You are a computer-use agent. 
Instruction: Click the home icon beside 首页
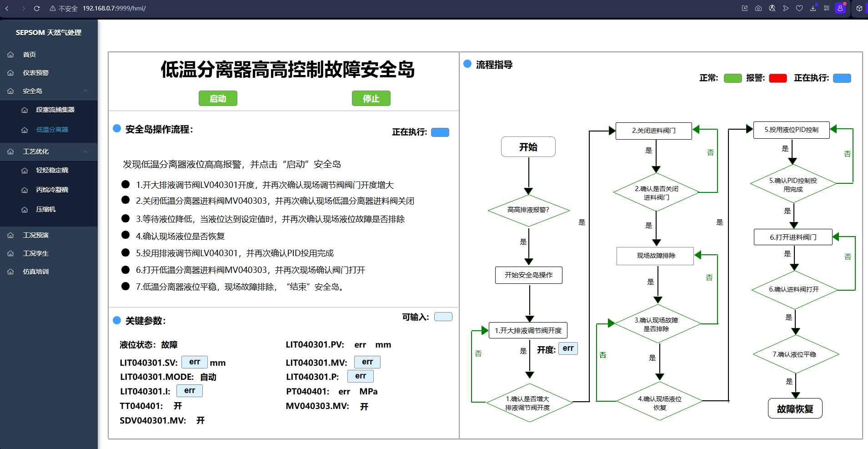[x=11, y=55]
